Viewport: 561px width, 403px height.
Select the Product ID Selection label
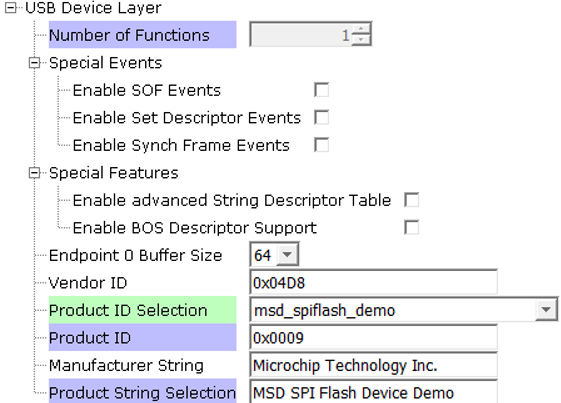pos(142,310)
